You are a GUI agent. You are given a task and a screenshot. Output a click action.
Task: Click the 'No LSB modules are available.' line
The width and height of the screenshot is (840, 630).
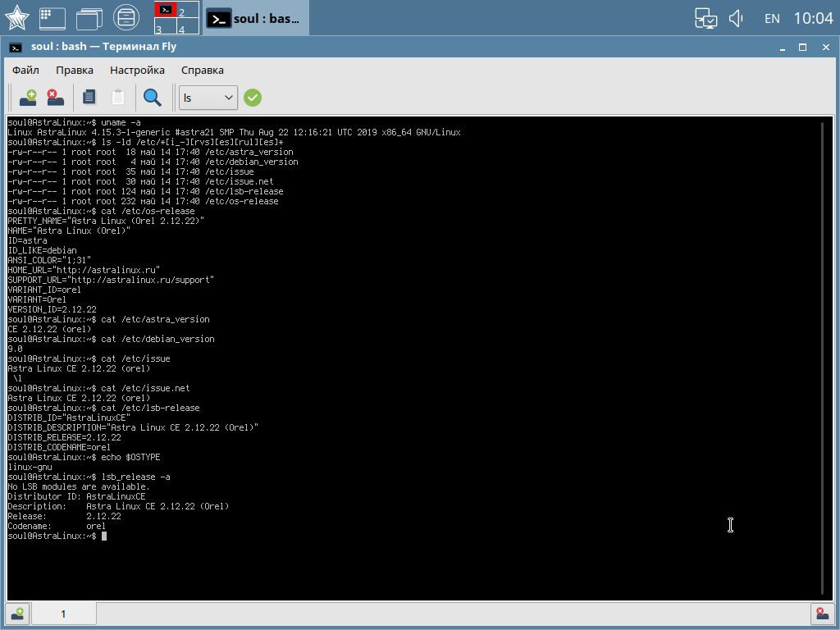79,486
